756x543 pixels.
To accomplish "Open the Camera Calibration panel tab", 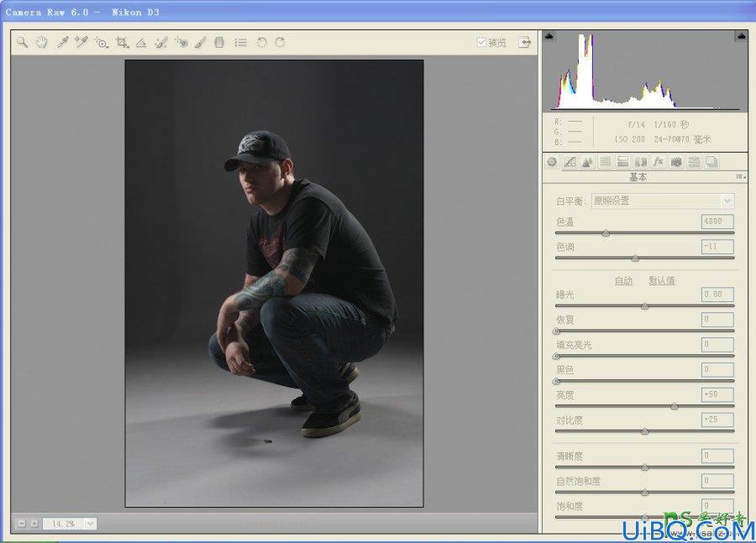I will click(x=676, y=162).
